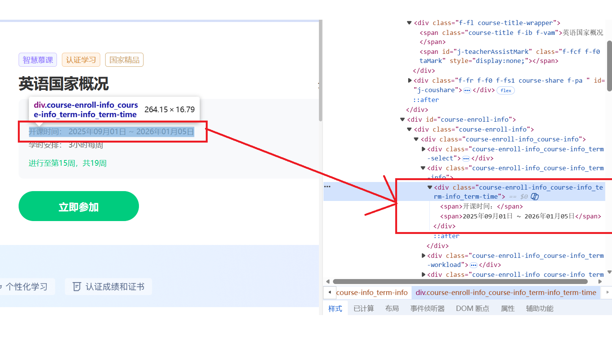The width and height of the screenshot is (612, 364).
Task: Switch to the 已计算 tab
Action: [364, 308]
